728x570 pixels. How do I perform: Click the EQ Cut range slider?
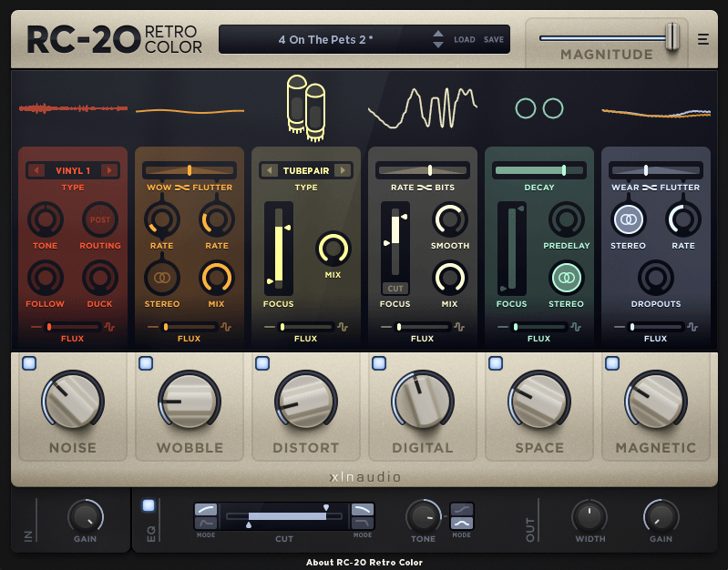tap(284, 516)
